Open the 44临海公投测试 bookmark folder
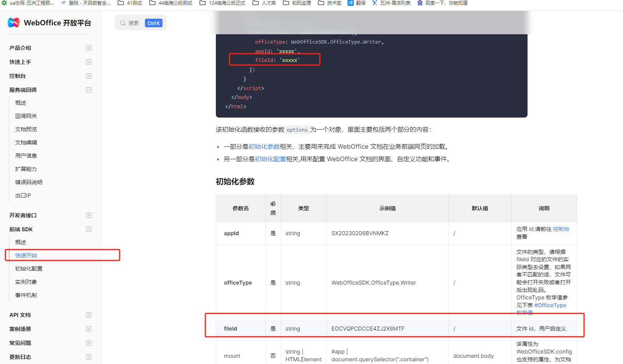This screenshot has height=364, width=623. (171, 3)
